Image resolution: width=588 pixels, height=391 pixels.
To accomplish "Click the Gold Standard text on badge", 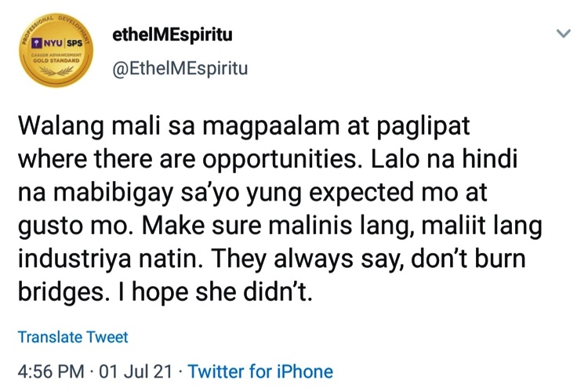I will click(56, 60).
